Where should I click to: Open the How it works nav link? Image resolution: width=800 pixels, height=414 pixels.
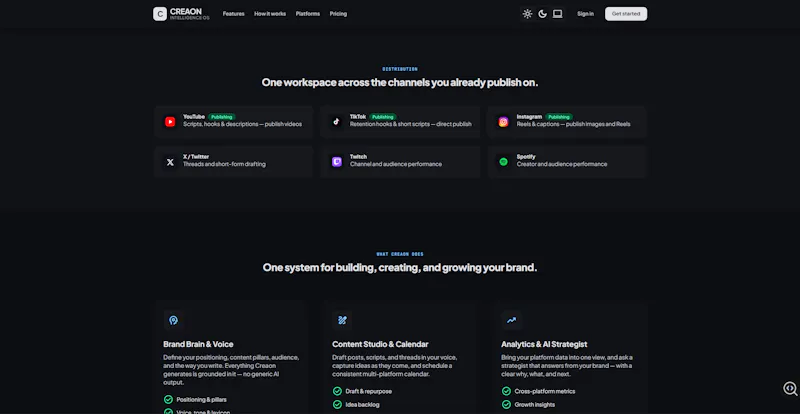(270, 14)
